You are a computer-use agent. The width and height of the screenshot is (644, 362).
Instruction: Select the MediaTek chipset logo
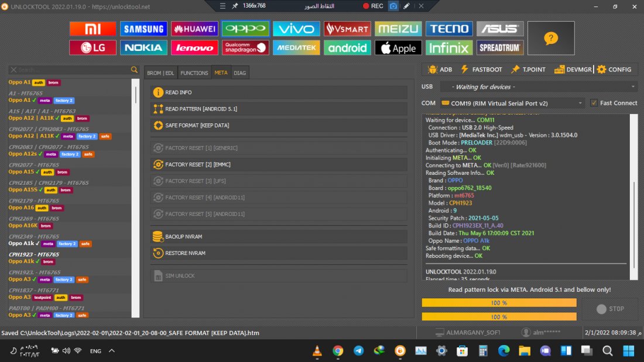tap(296, 47)
